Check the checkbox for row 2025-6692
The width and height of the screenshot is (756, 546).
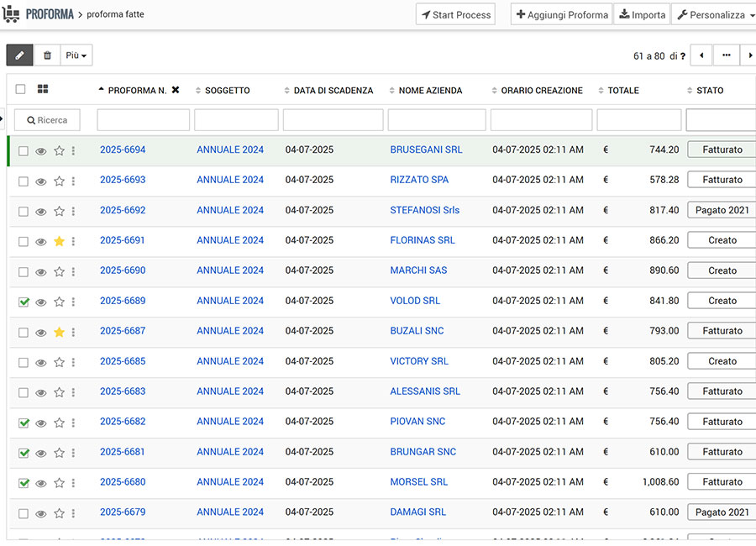tap(24, 211)
